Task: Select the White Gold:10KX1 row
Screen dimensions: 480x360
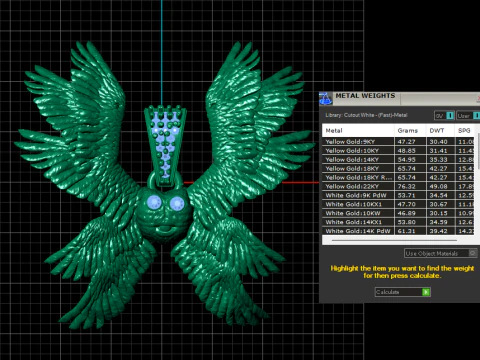Action: pos(398,204)
